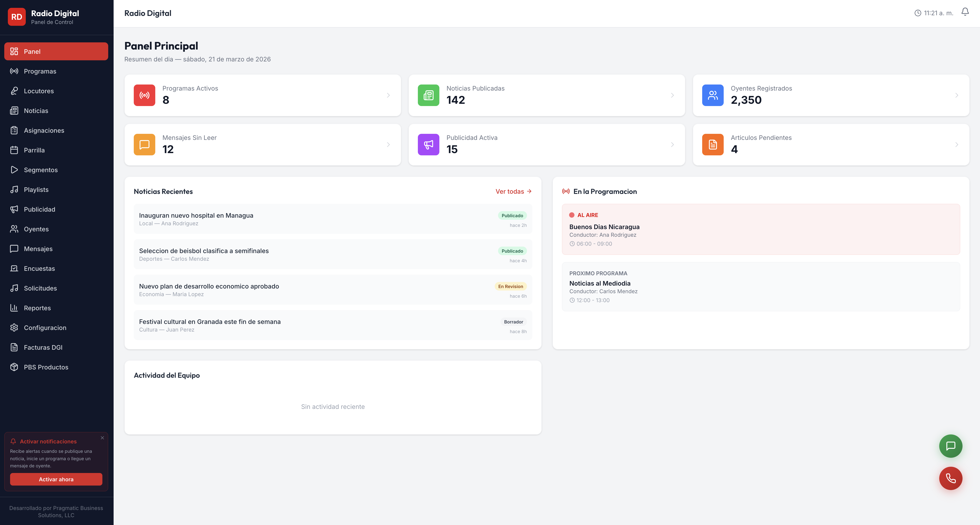This screenshot has width=980, height=525.
Task: Select the Buenos Dias Nicaragua live card
Action: tap(760, 229)
